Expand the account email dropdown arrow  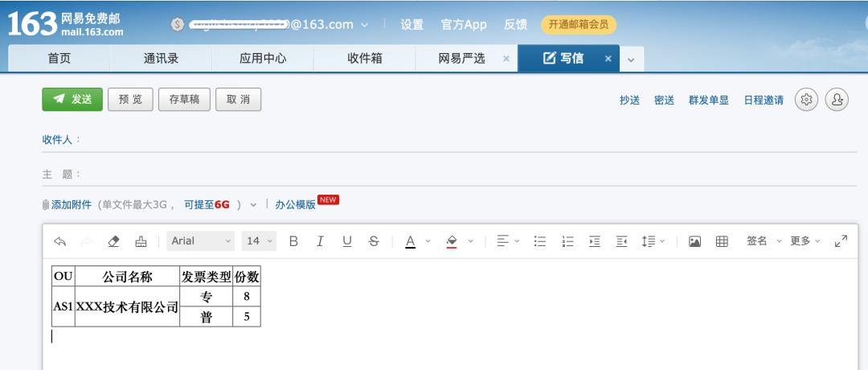pos(365,25)
